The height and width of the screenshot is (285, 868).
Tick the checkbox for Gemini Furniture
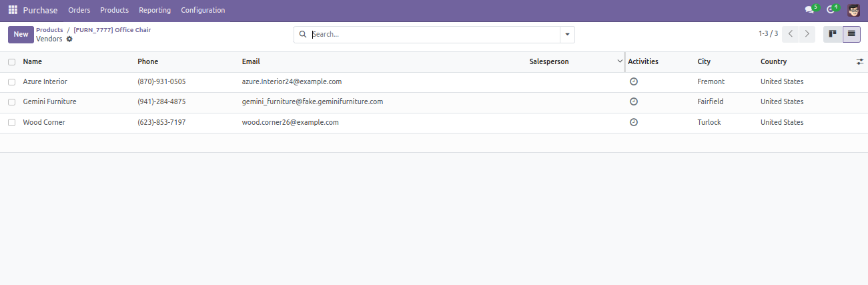pos(11,102)
